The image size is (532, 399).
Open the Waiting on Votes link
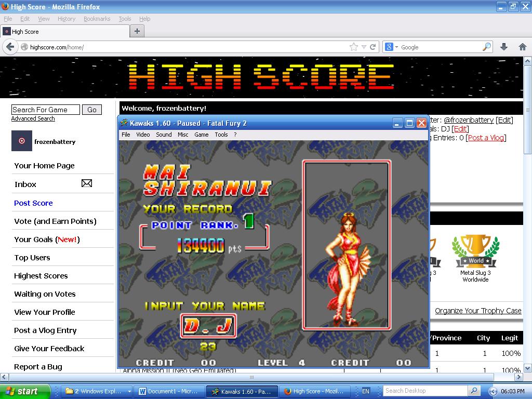[45, 294]
